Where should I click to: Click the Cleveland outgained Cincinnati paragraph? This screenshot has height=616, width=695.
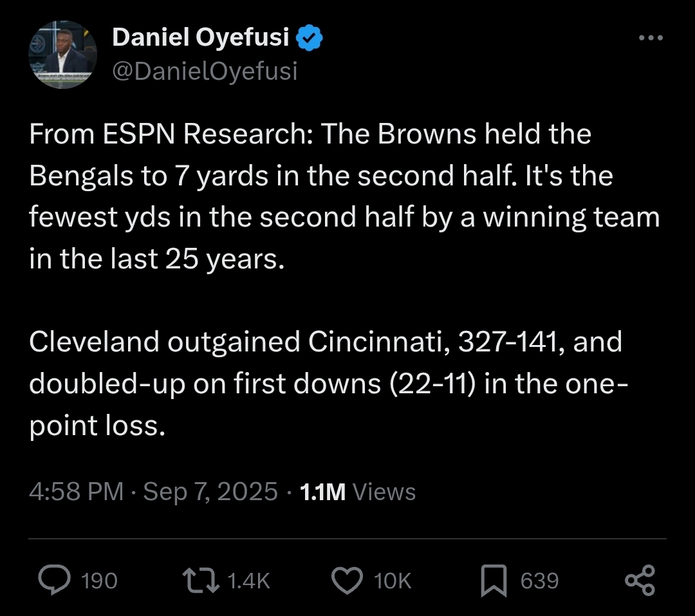point(328,384)
